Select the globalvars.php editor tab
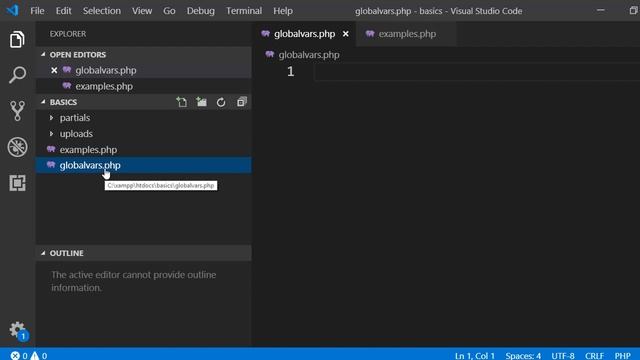 (304, 34)
